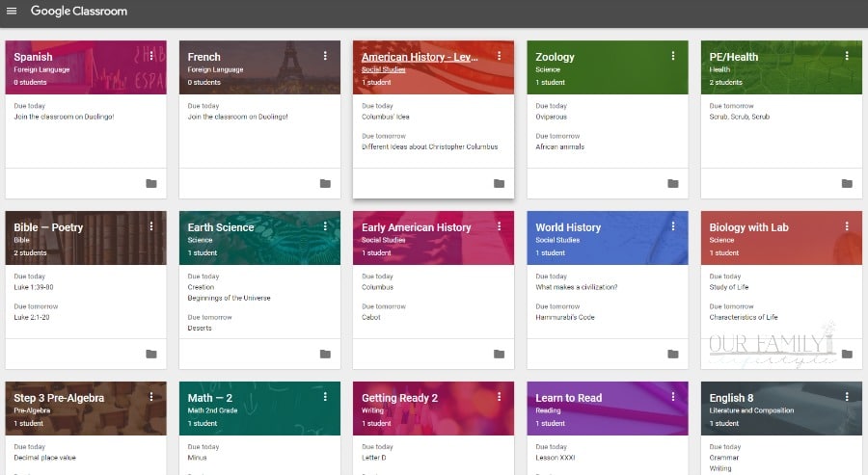The width and height of the screenshot is (868, 475).
Task: Open Bible — Poetry Drive folder
Action: tap(151, 354)
